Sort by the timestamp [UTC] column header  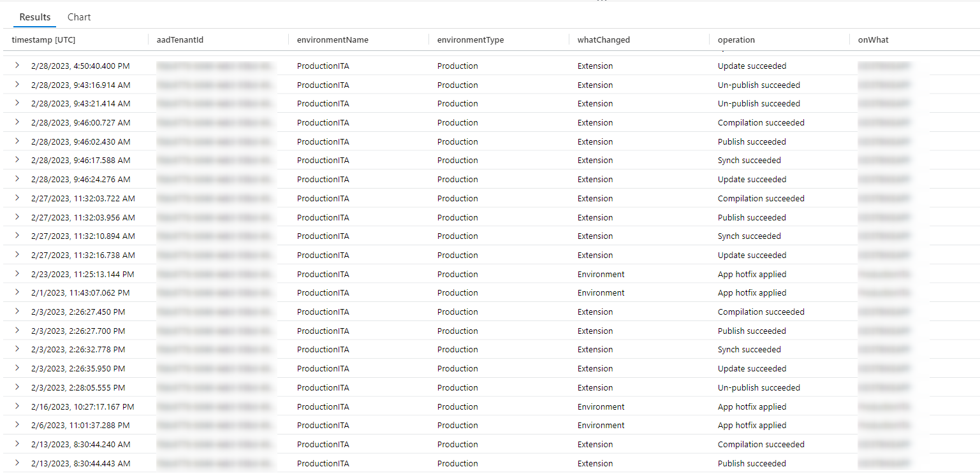coord(43,40)
